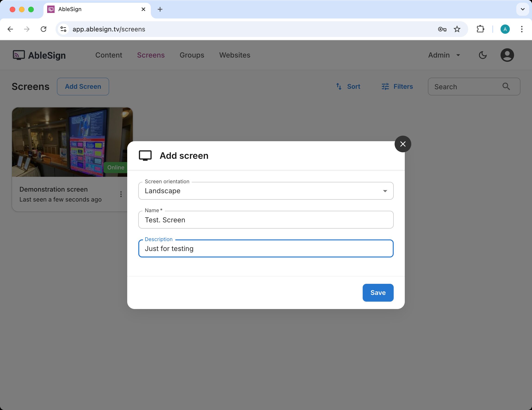
Task: Go to the Content tab
Action: coord(109,55)
